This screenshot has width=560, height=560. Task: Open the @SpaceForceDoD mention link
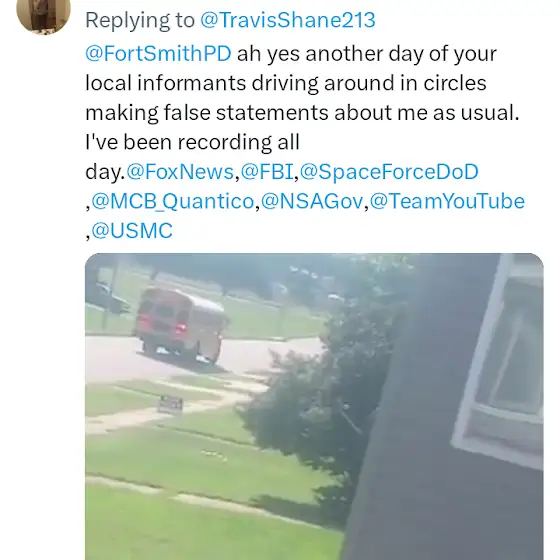pos(389,171)
